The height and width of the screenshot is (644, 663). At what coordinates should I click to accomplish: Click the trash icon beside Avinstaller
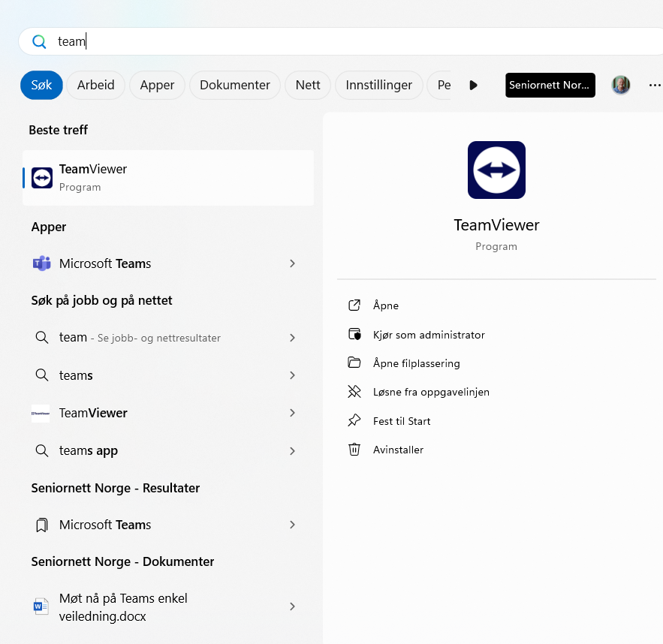pyautogui.click(x=354, y=450)
